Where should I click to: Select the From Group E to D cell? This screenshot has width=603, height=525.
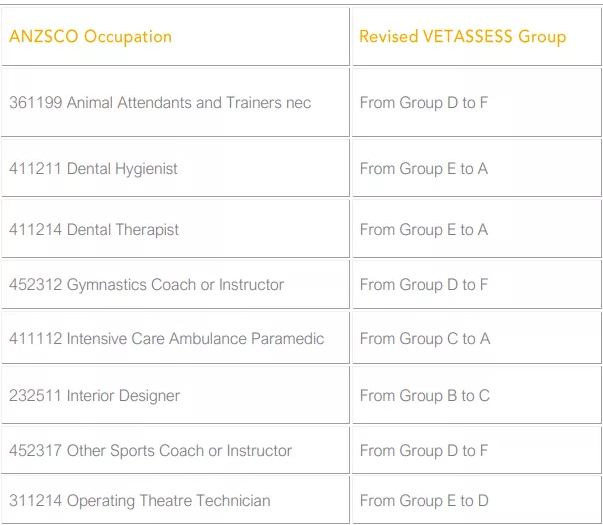(425, 501)
